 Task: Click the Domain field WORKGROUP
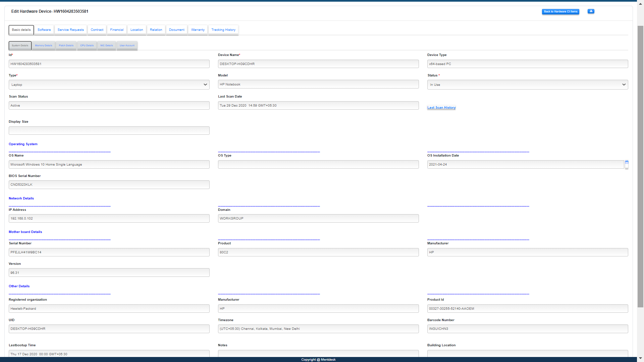318,219
